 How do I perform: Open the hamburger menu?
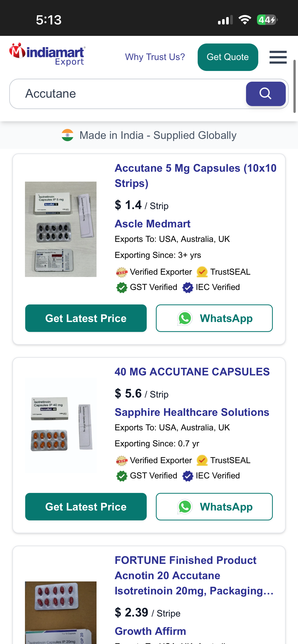[278, 57]
